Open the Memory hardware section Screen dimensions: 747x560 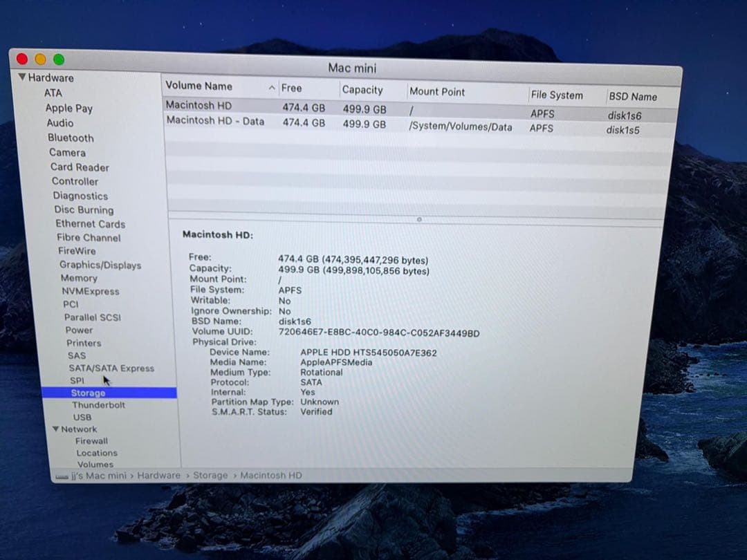(x=79, y=278)
